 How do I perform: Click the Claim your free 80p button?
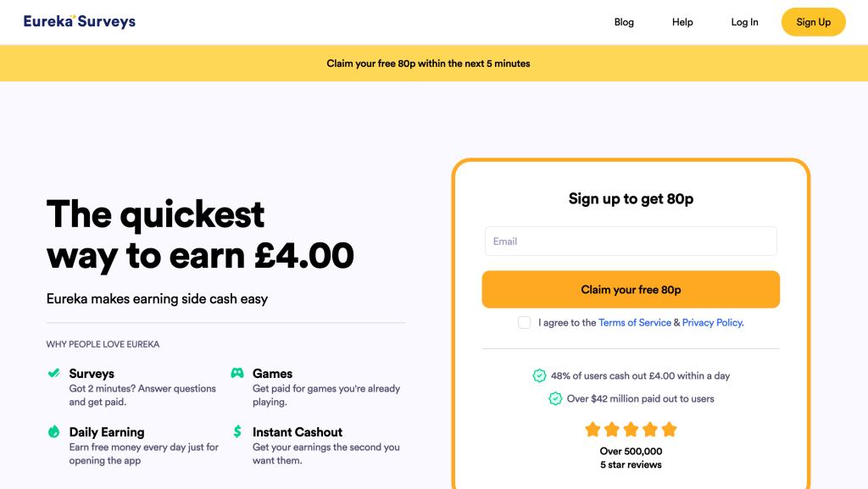(x=631, y=290)
